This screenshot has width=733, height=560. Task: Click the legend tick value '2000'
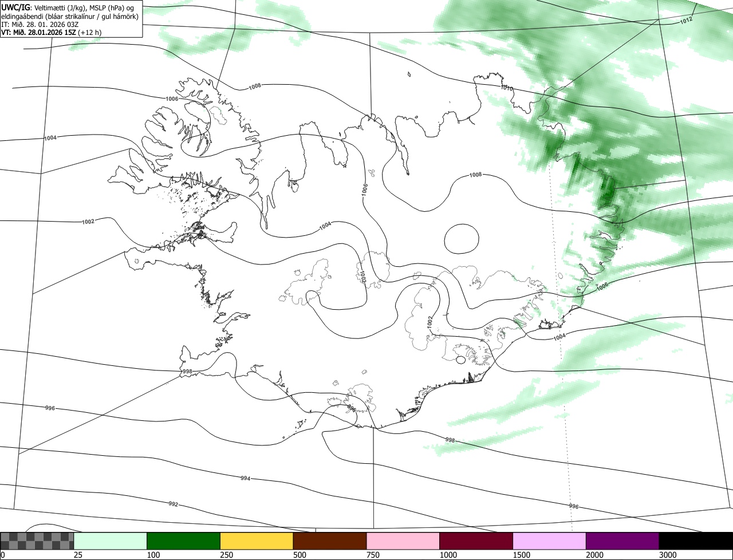pos(596,555)
